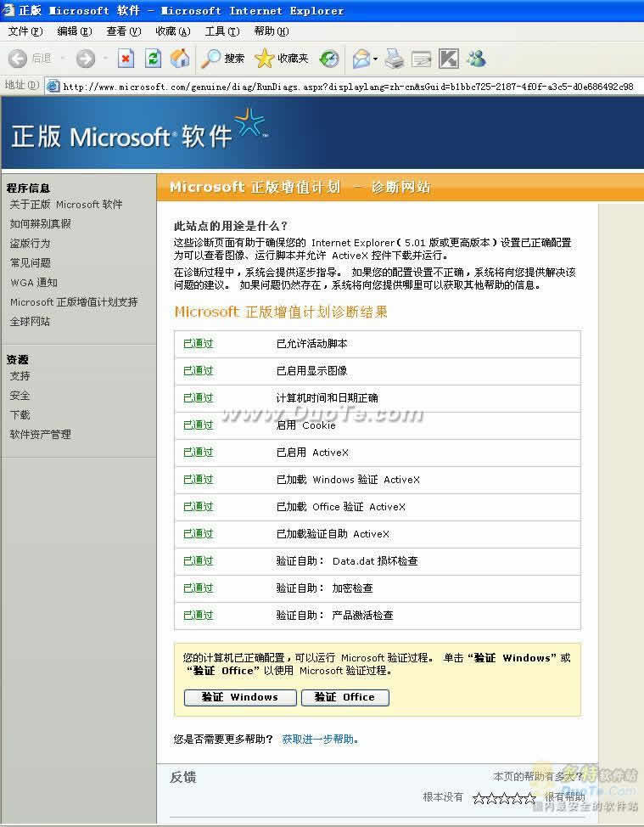Viewport: 644px width, 827px height.
Task: Click the Discuss toolbar icon
Action: [449, 59]
